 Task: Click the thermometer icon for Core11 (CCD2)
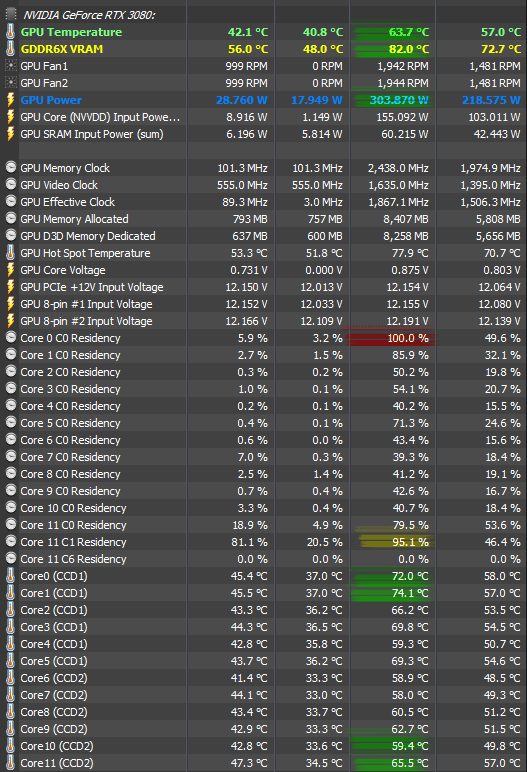pos(10,763)
